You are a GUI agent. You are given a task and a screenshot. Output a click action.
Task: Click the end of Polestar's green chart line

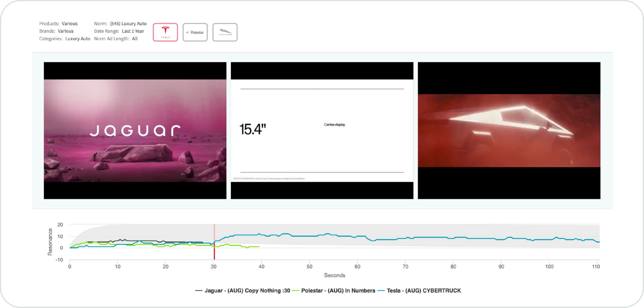[x=258, y=247]
